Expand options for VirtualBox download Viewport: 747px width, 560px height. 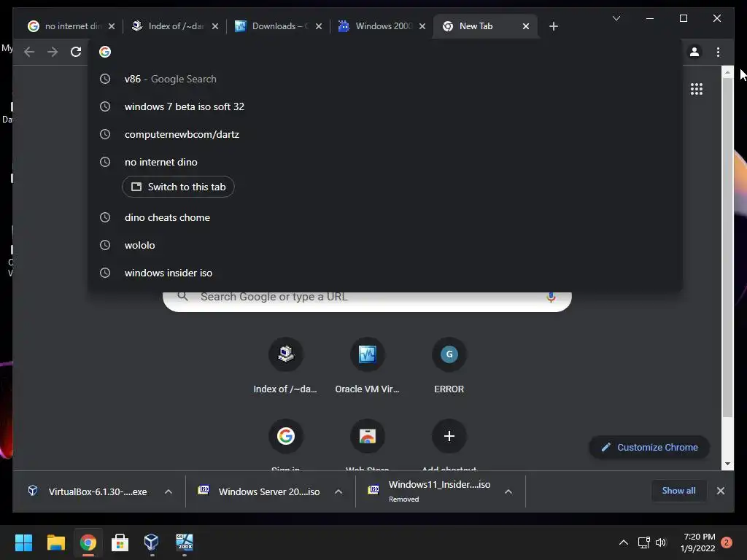tap(169, 492)
